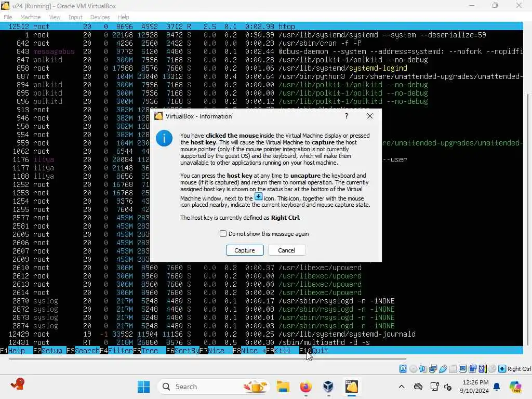Image resolution: width=532 pixels, height=399 pixels.
Task: Open VirtualBox Manager from the taskbar
Action: (x=328, y=387)
